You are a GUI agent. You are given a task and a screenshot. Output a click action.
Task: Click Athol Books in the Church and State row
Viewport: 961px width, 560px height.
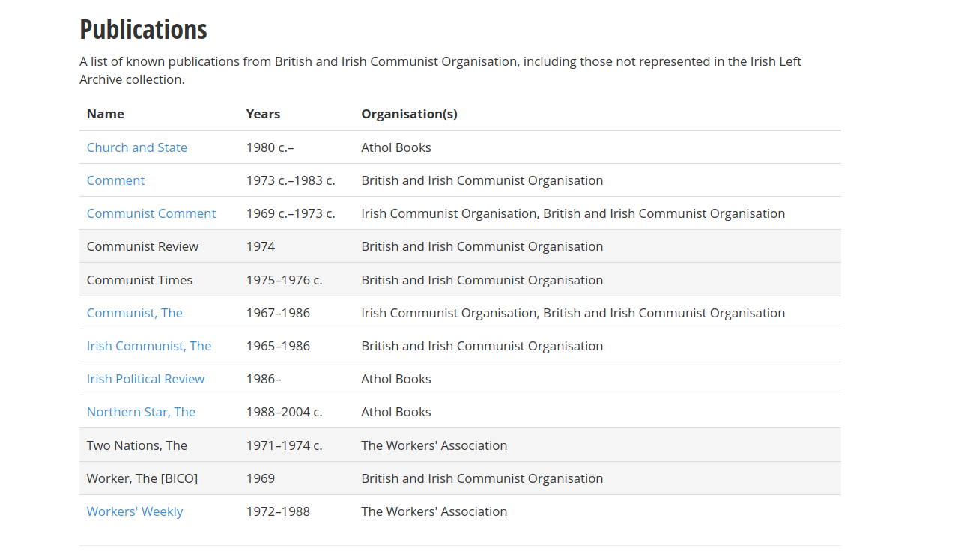click(x=395, y=147)
